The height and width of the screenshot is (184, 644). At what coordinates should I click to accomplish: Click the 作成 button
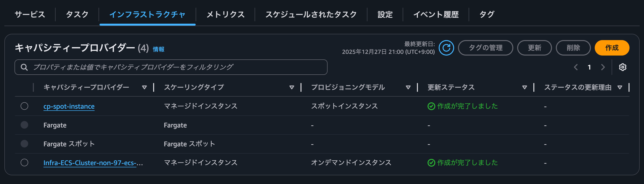click(x=612, y=48)
